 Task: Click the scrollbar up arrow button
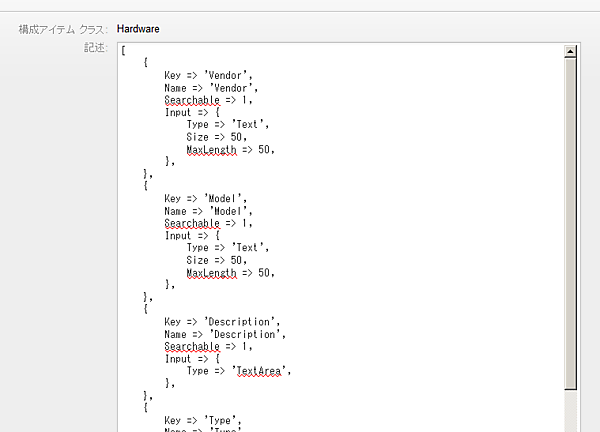tap(570, 50)
